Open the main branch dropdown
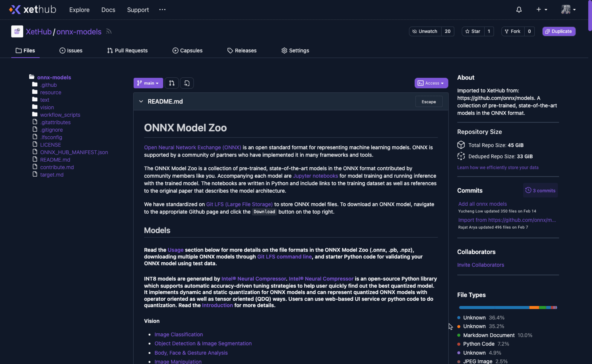592x364 pixels. [148, 83]
